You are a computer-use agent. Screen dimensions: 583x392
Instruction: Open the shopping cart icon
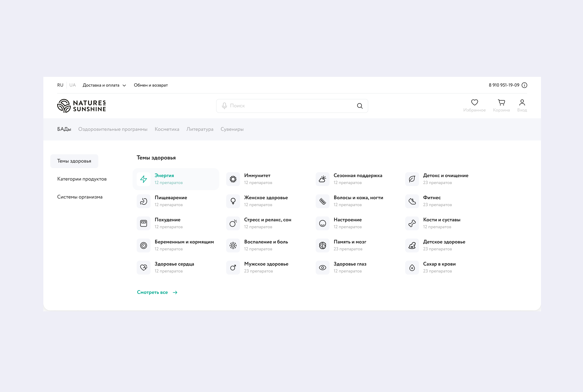pyautogui.click(x=501, y=102)
